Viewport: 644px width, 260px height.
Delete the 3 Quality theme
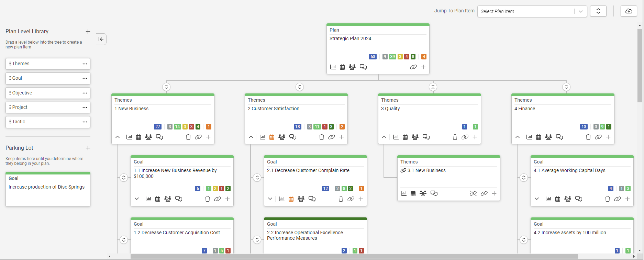click(455, 137)
